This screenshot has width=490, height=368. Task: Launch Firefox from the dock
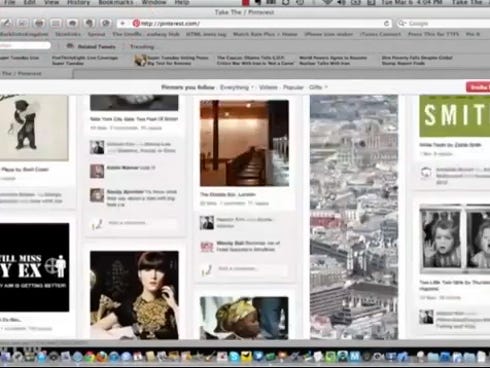102,356
